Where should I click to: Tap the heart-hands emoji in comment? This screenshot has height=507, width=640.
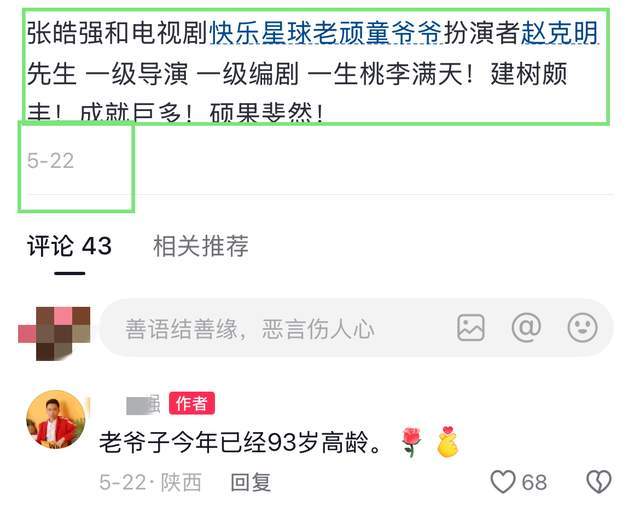point(447,442)
